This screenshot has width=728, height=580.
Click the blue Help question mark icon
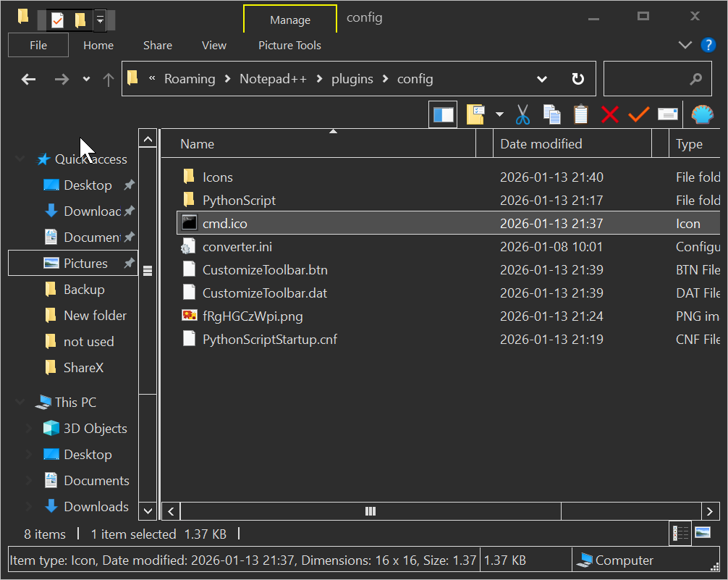708,45
